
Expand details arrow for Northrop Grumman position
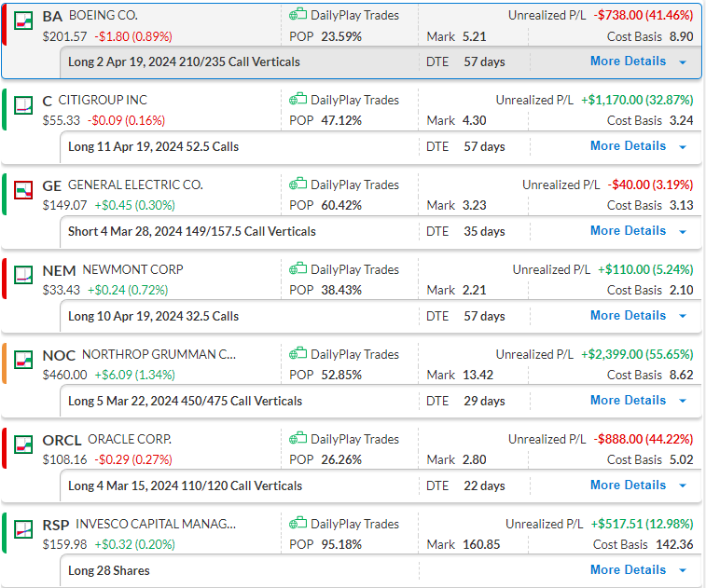point(683,401)
